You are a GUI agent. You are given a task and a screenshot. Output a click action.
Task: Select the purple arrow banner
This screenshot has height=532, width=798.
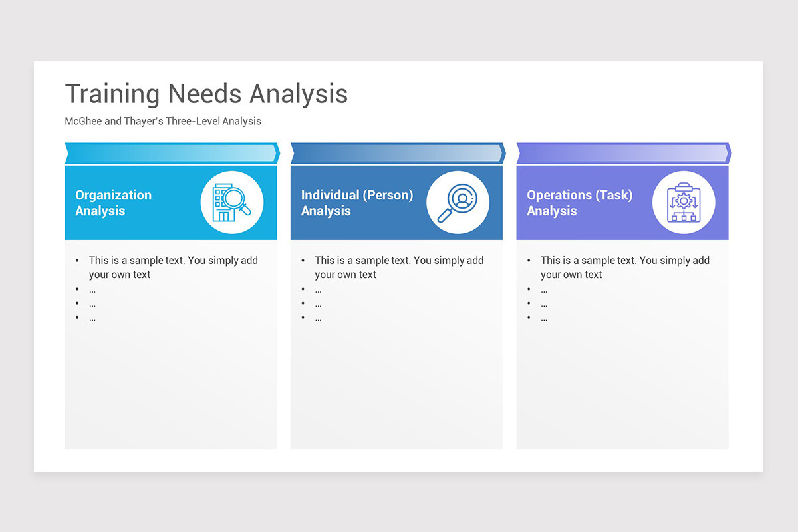tap(624, 153)
